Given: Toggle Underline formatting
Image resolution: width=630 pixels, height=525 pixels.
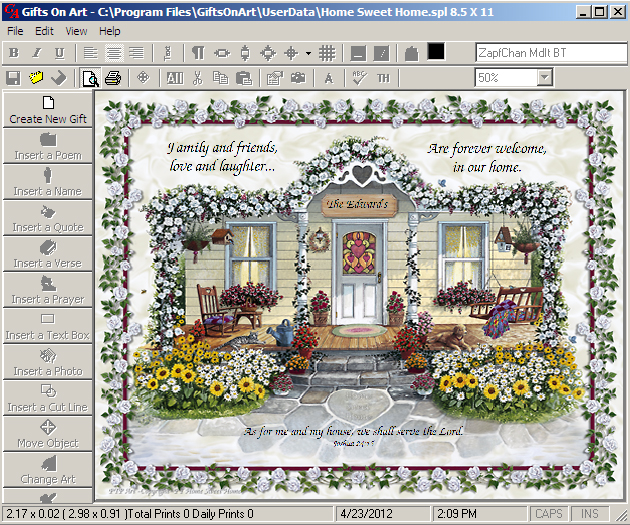Looking at the screenshot, I should [59, 53].
